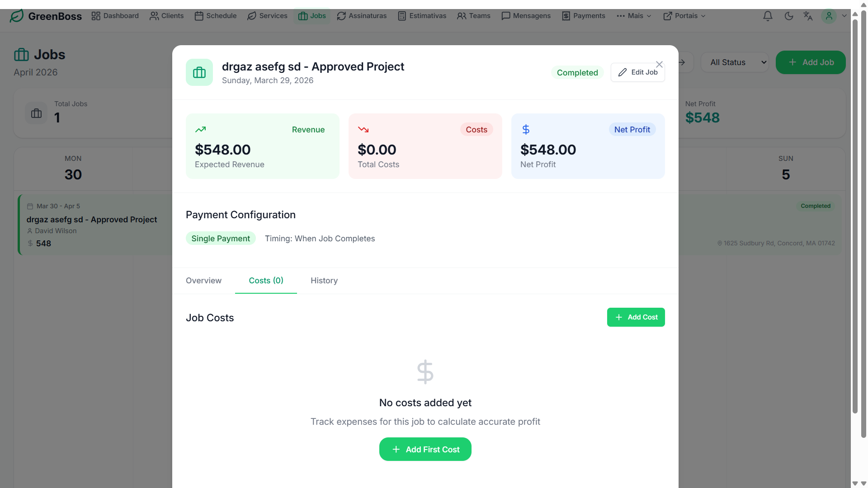Open the History tab
Viewport: 868px width, 488px height.
(x=324, y=281)
